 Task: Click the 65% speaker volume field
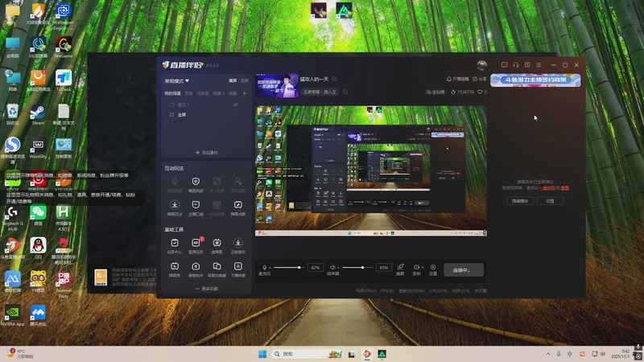point(384,268)
